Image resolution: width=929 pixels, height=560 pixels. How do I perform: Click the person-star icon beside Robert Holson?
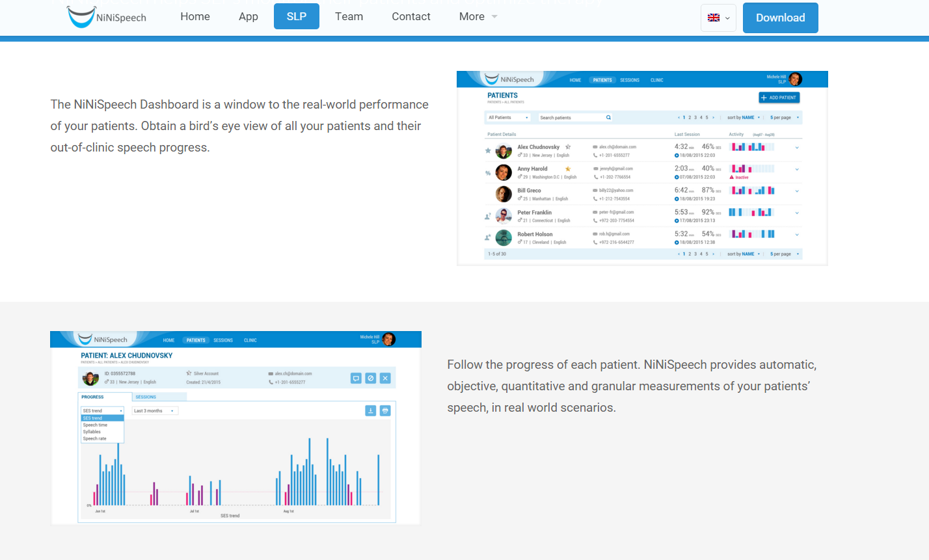tap(488, 238)
